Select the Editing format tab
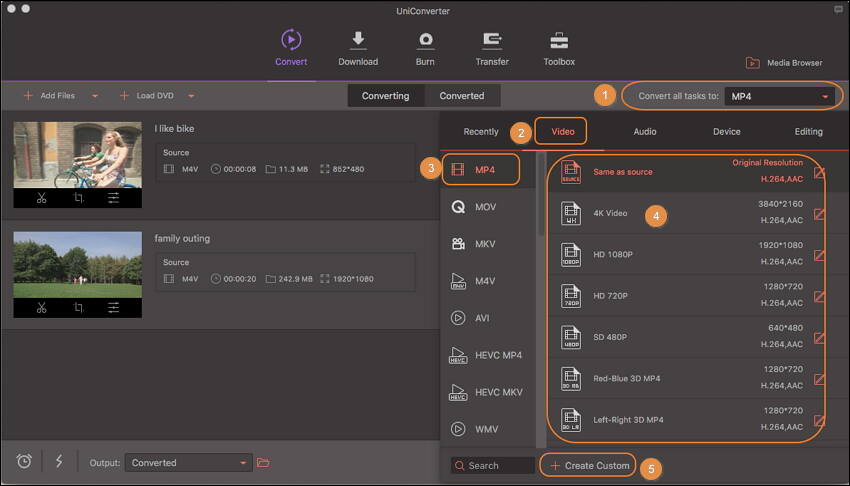The image size is (850, 486). click(x=808, y=132)
